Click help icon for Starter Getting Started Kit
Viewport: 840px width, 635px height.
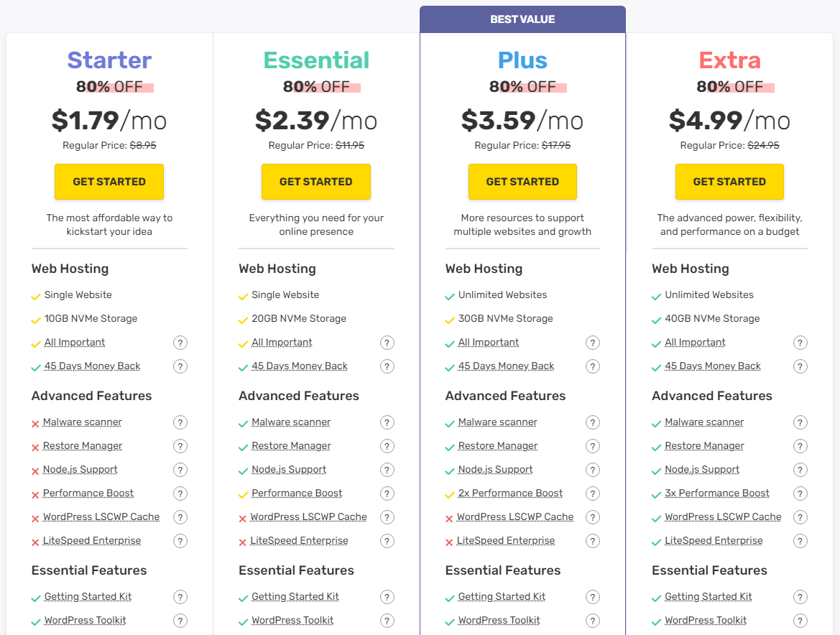(180, 597)
